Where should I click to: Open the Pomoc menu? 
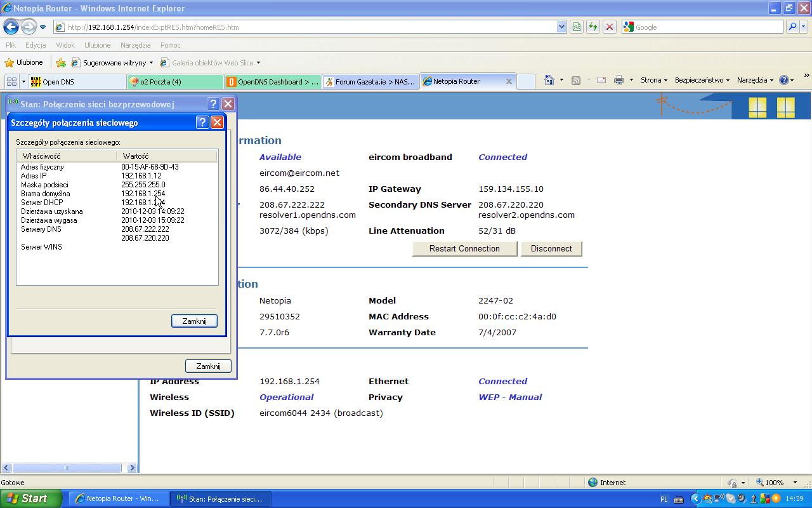(x=171, y=45)
